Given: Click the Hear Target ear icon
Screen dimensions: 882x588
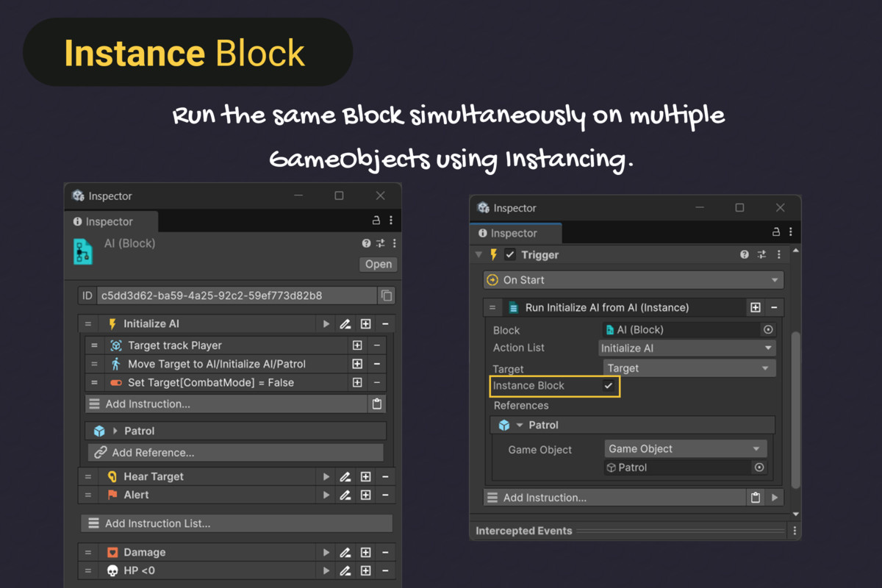Looking at the screenshot, I should 112,476.
